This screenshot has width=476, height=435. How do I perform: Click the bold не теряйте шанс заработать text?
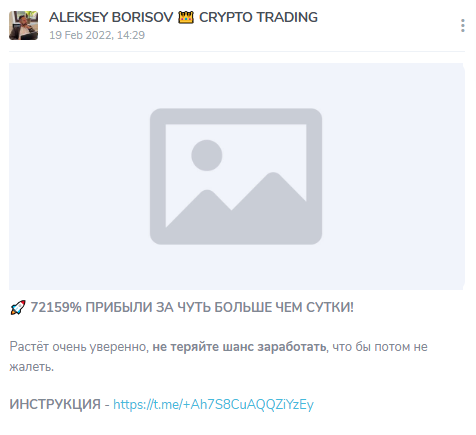click(239, 347)
